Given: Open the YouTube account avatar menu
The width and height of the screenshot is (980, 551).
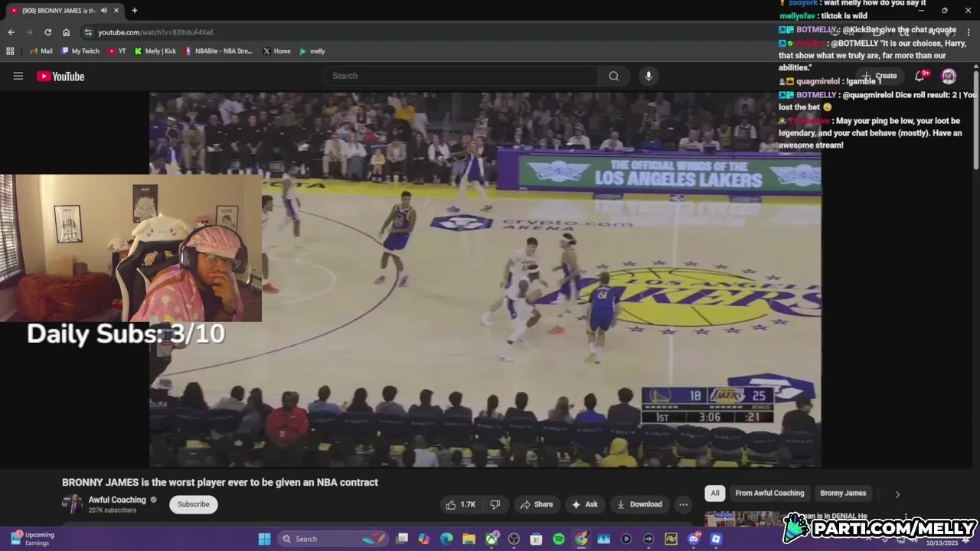Looking at the screenshot, I should click(949, 76).
